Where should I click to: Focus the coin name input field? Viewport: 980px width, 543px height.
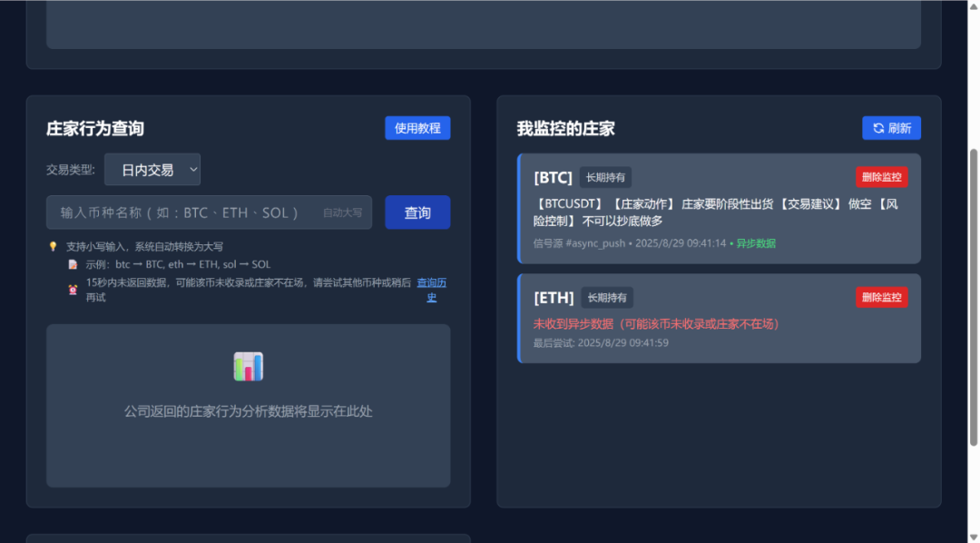[210, 212]
